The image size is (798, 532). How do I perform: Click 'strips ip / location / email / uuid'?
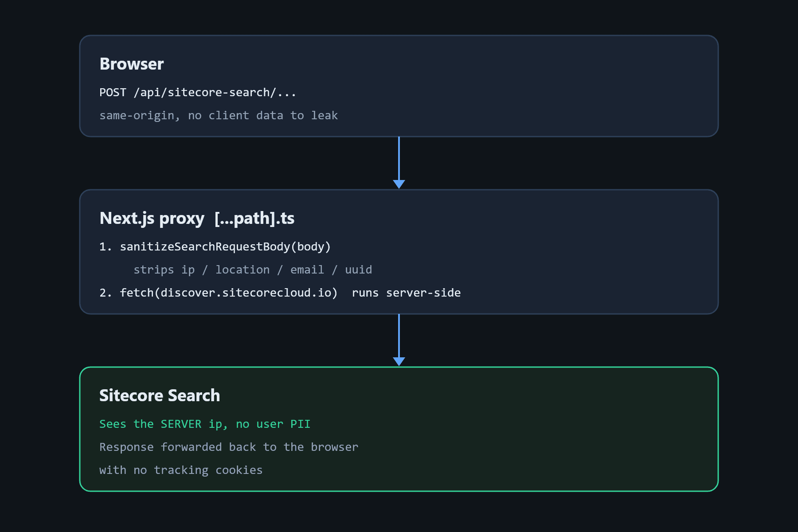click(253, 270)
